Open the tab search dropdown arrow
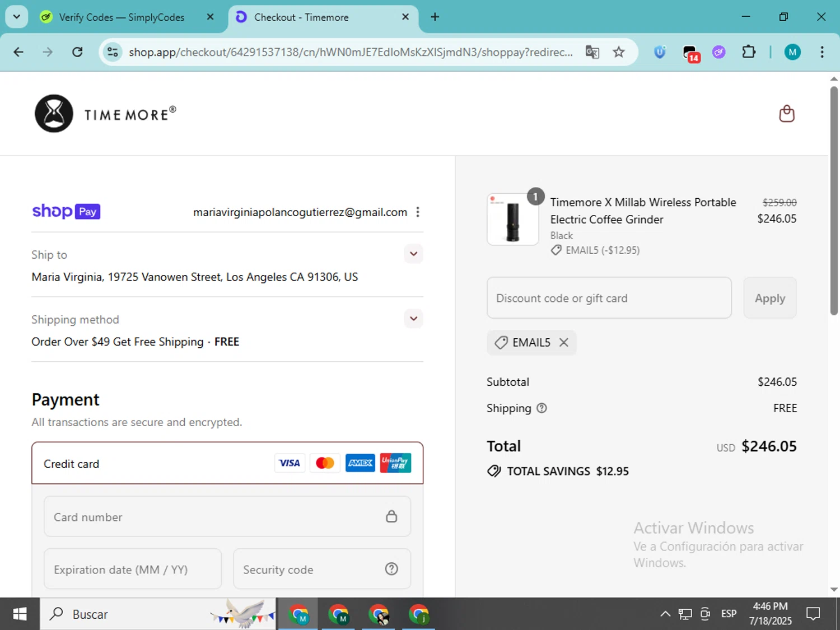This screenshot has width=840, height=630. 17,17
